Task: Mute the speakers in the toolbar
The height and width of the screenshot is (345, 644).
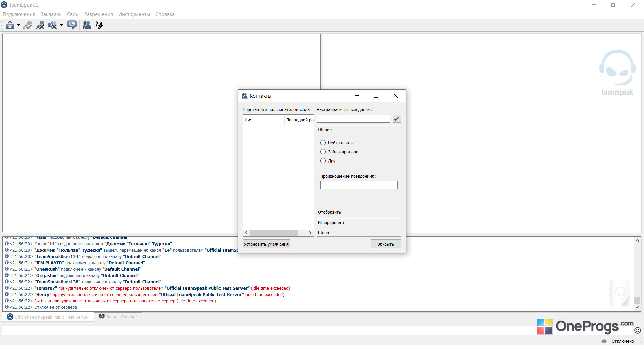Action: 52,25
